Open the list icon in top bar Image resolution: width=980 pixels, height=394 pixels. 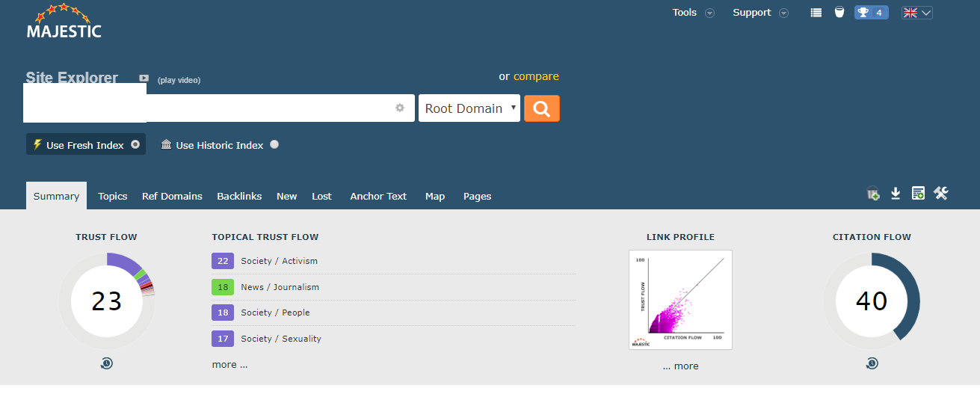pos(816,13)
